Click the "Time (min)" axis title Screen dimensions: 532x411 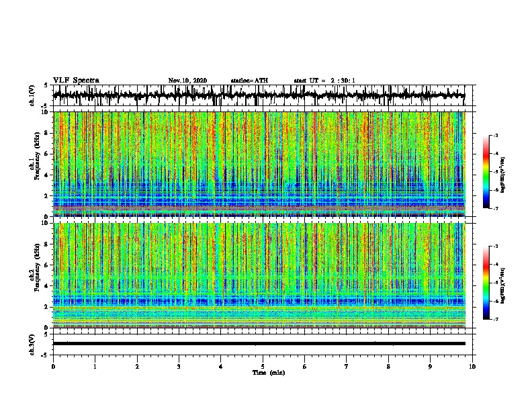click(269, 373)
